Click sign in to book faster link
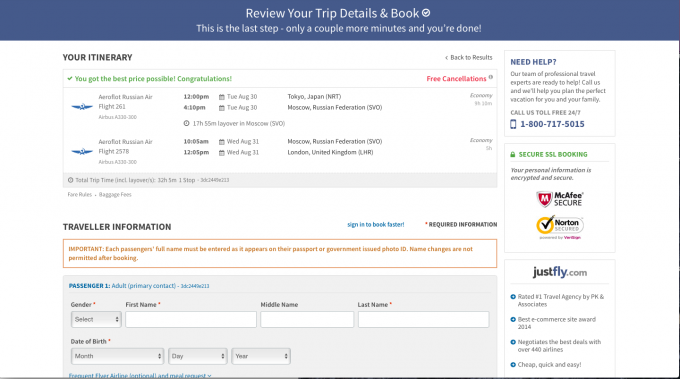This screenshot has height=379, width=680. click(x=376, y=225)
